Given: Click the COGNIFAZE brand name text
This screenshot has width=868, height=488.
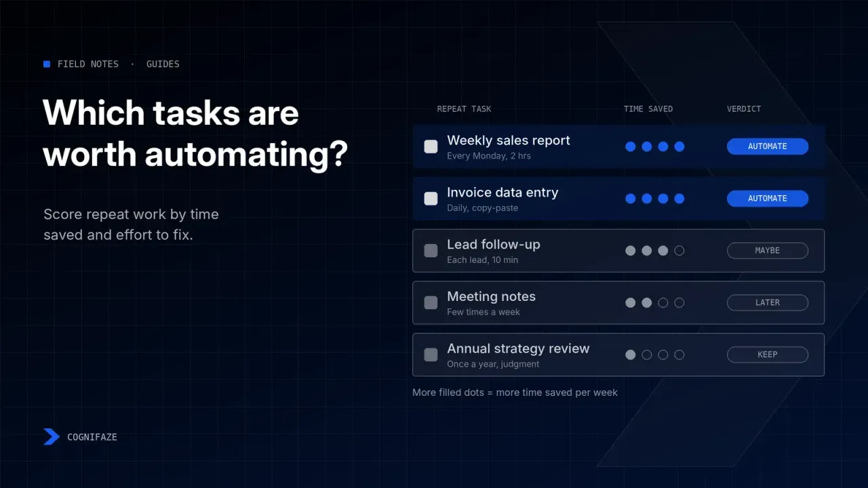Looking at the screenshot, I should pos(92,437).
